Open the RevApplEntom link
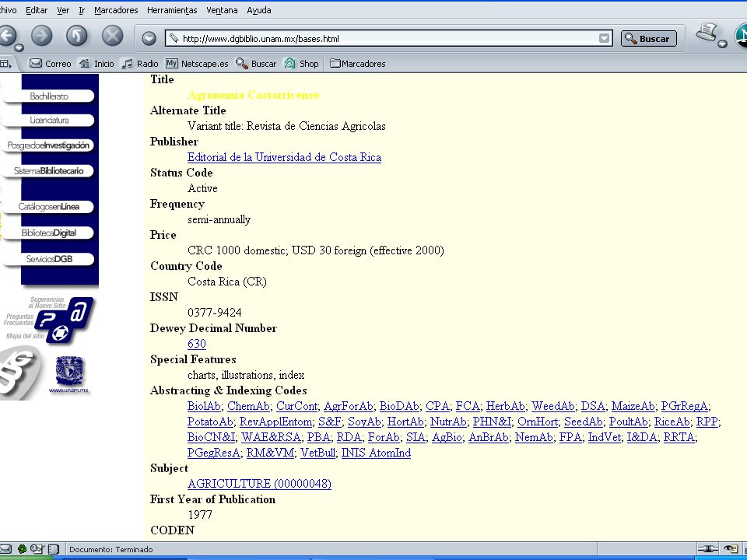This screenshot has width=747, height=560. point(275,422)
